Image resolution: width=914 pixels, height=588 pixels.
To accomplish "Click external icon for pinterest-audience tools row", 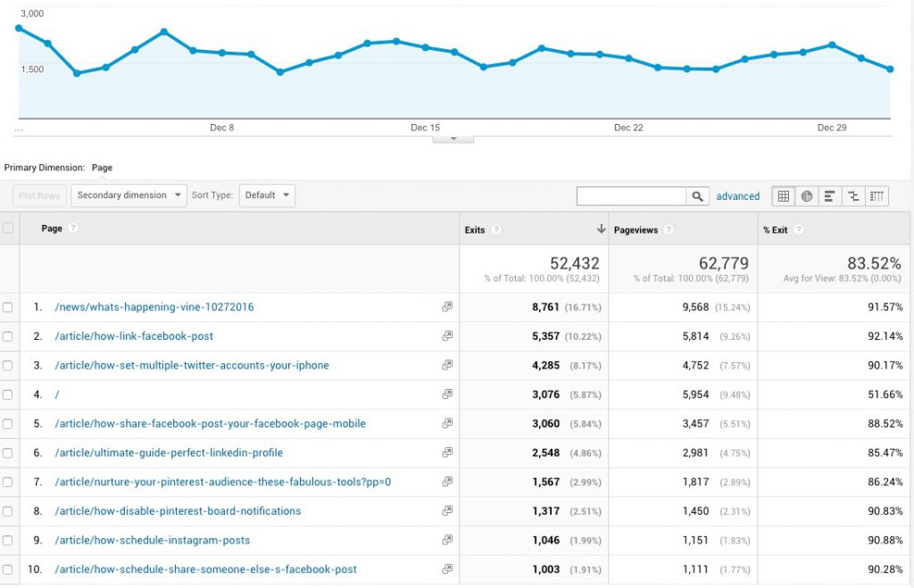I will [x=447, y=481].
